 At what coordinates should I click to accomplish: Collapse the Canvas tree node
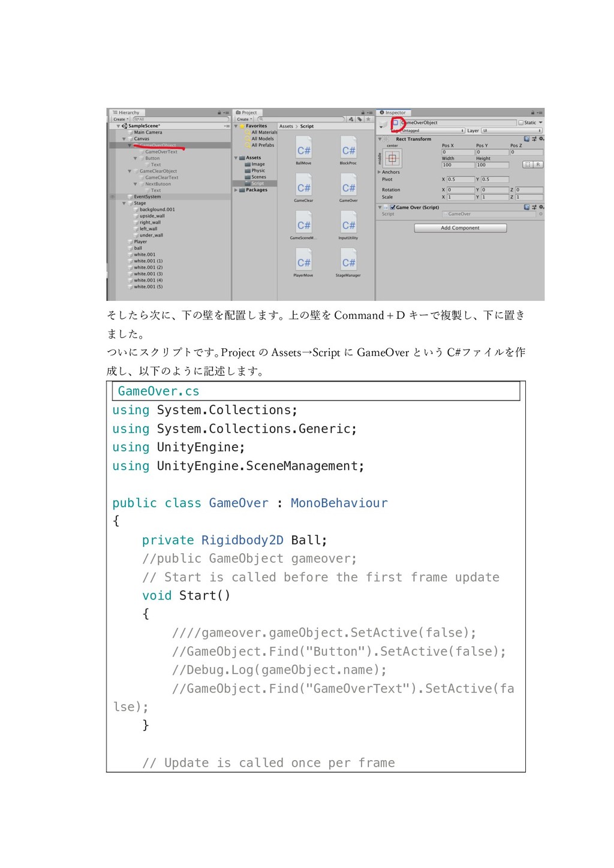point(124,138)
